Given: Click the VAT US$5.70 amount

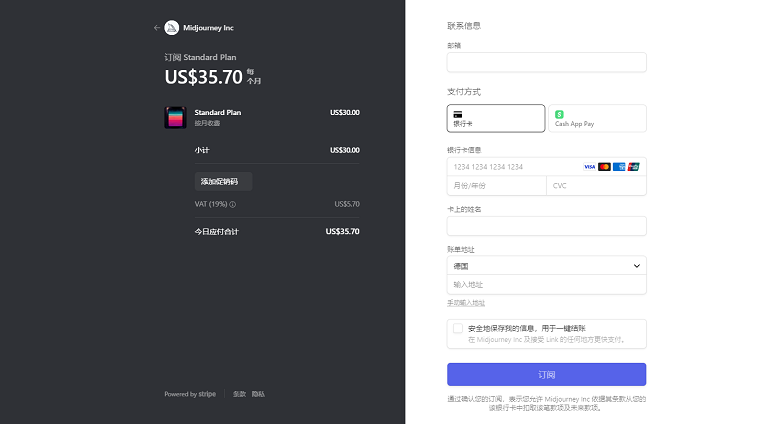Looking at the screenshot, I should [x=347, y=204].
